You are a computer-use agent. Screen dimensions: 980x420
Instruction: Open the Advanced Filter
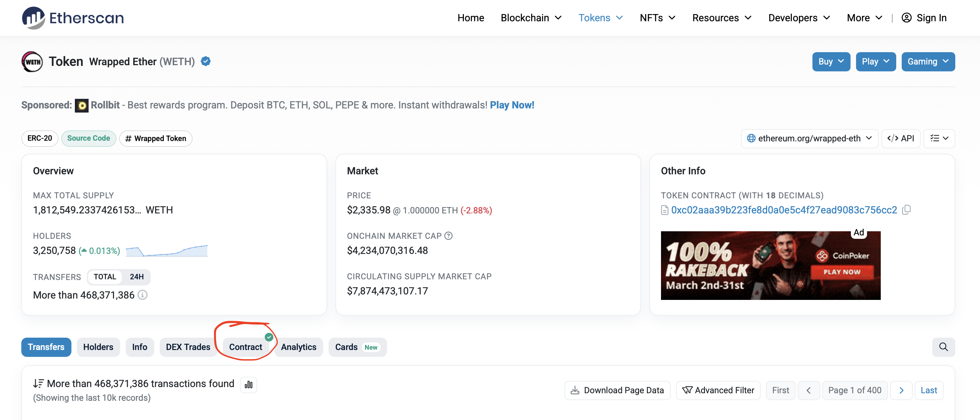718,390
